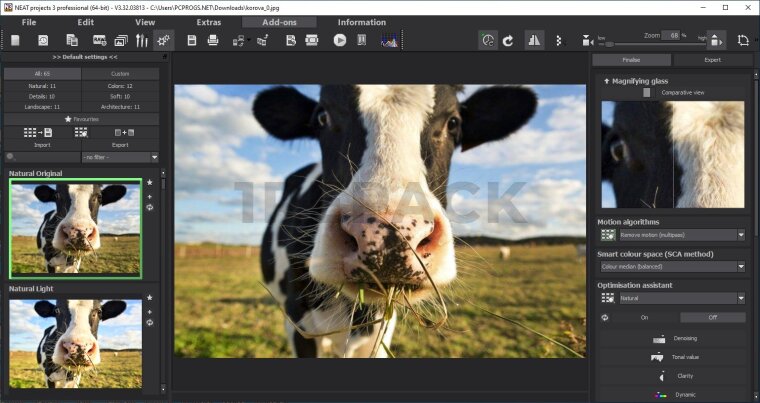The image size is (760, 403).
Task: Click the crop tool icon
Action: [x=742, y=40]
